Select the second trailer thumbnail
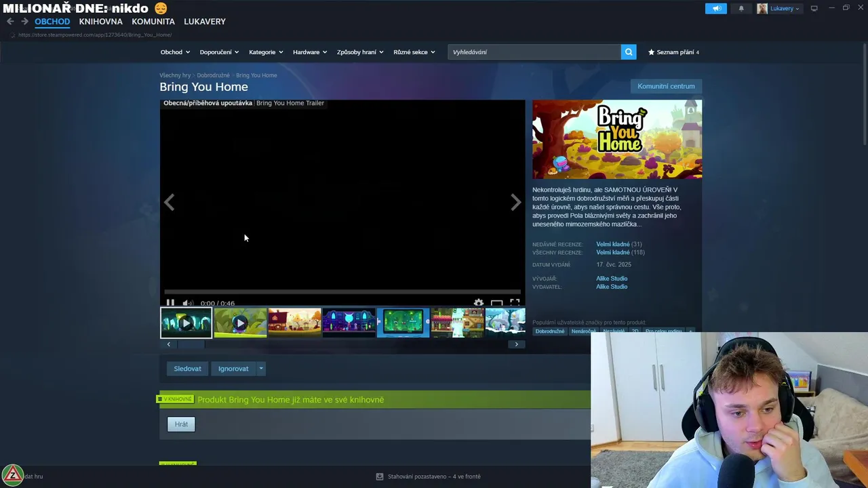 click(x=240, y=323)
